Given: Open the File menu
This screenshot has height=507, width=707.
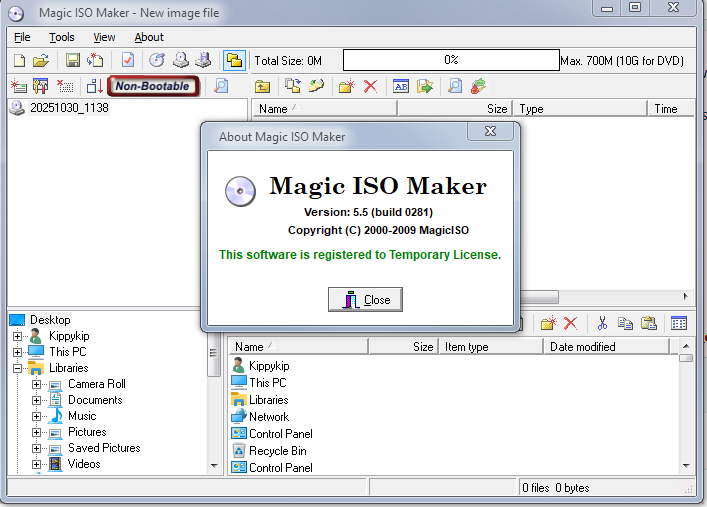Looking at the screenshot, I should click(x=22, y=37).
